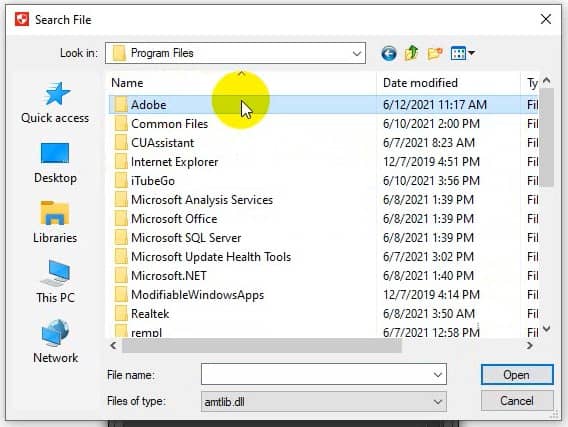Screen dimensions: 568x427
Task: Open Quick access in the sidebar
Action: coord(55,102)
